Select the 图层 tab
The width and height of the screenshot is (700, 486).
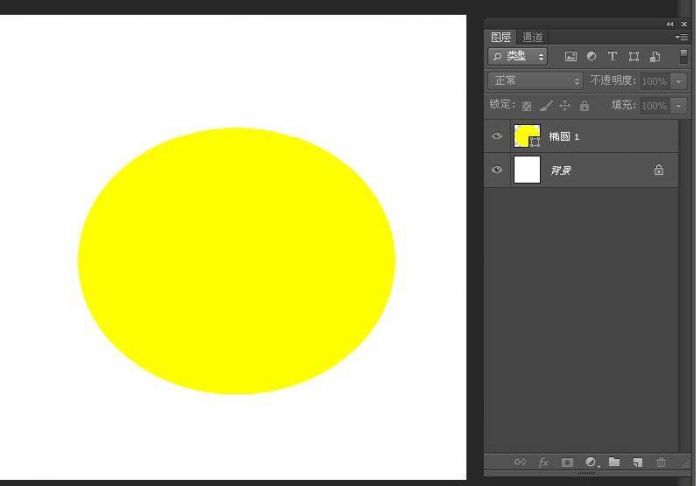tap(501, 37)
